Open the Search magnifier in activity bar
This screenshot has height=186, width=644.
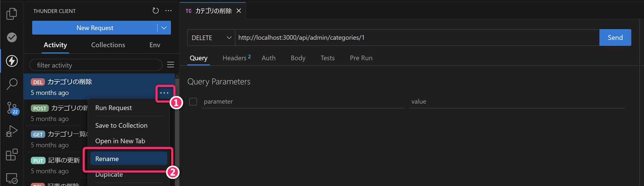[x=12, y=84]
